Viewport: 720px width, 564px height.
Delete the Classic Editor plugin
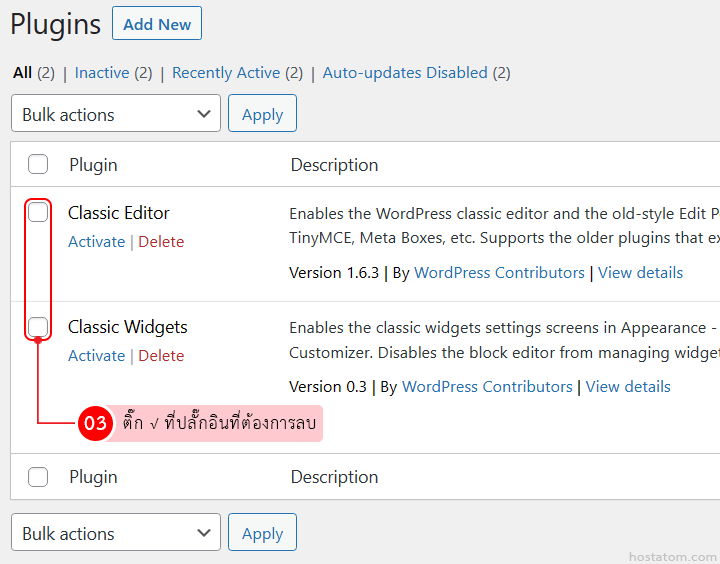[161, 242]
